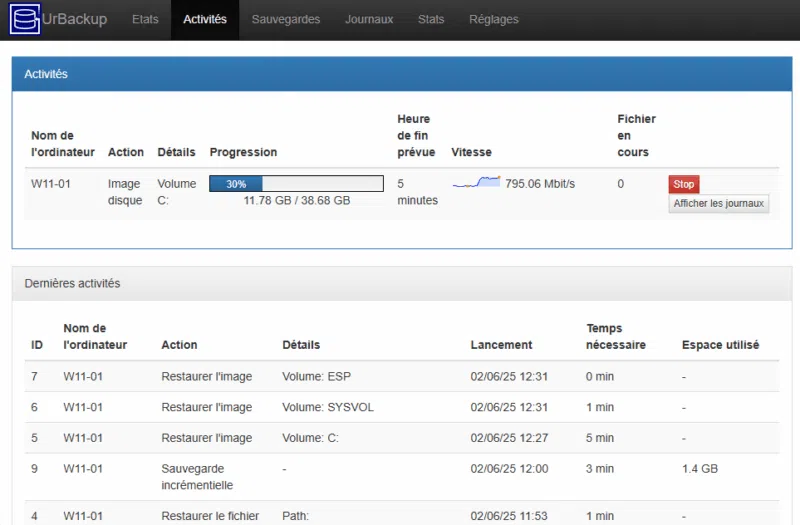Click W11-01 in the active backup row

(50, 184)
